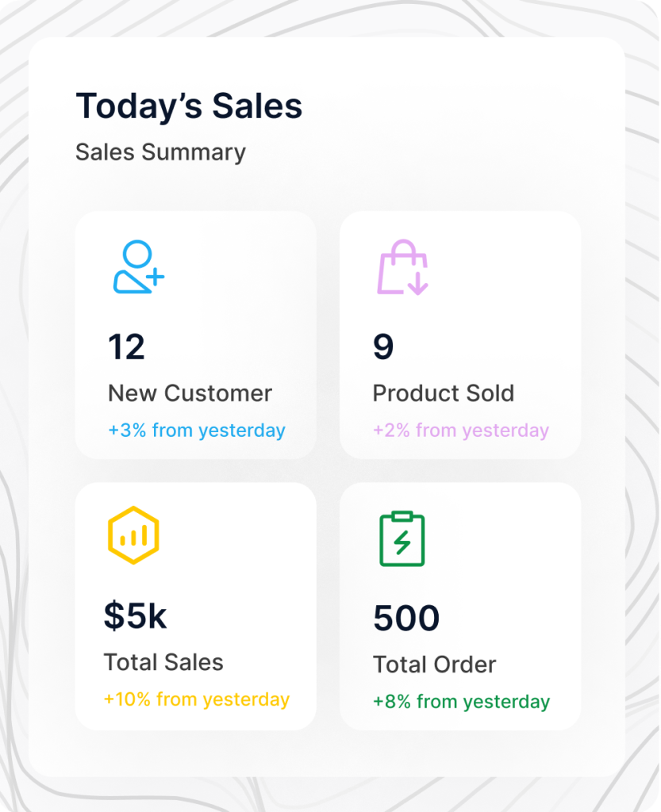Image resolution: width=661 pixels, height=812 pixels.
Task: Click the Total Sales hexagon chart icon
Action: [x=133, y=535]
